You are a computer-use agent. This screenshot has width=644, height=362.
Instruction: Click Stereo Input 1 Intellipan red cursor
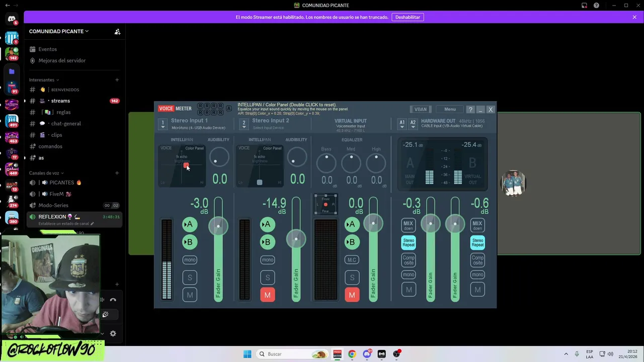[x=186, y=165]
